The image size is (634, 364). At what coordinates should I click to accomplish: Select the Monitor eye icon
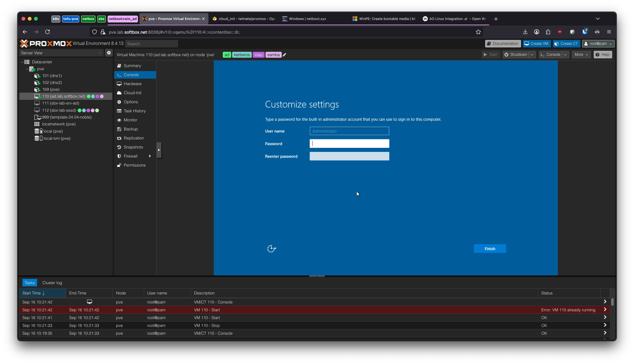pyautogui.click(x=119, y=120)
